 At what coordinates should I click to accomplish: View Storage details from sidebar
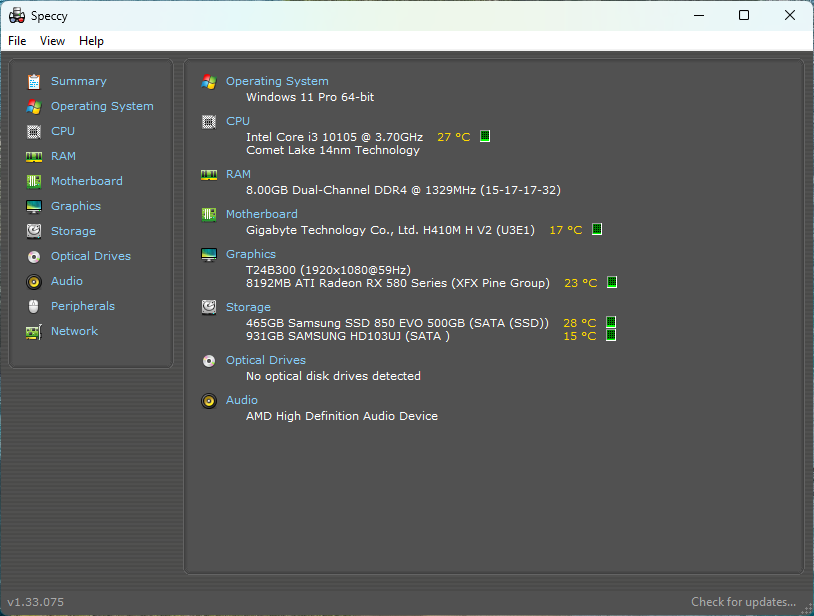[x=73, y=231]
